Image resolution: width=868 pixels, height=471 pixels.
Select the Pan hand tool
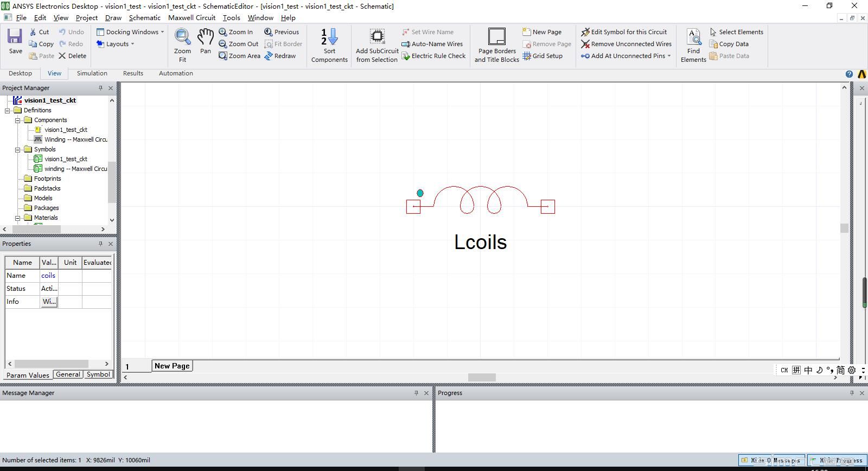206,41
